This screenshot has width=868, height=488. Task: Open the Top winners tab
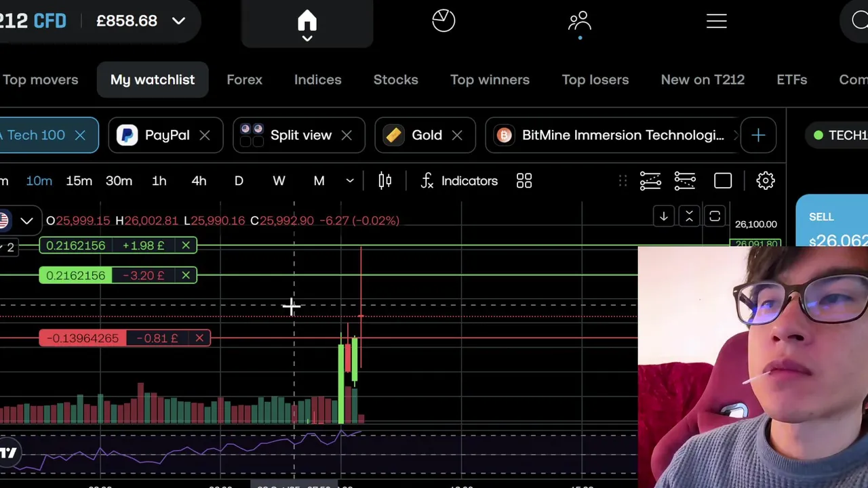(490, 80)
